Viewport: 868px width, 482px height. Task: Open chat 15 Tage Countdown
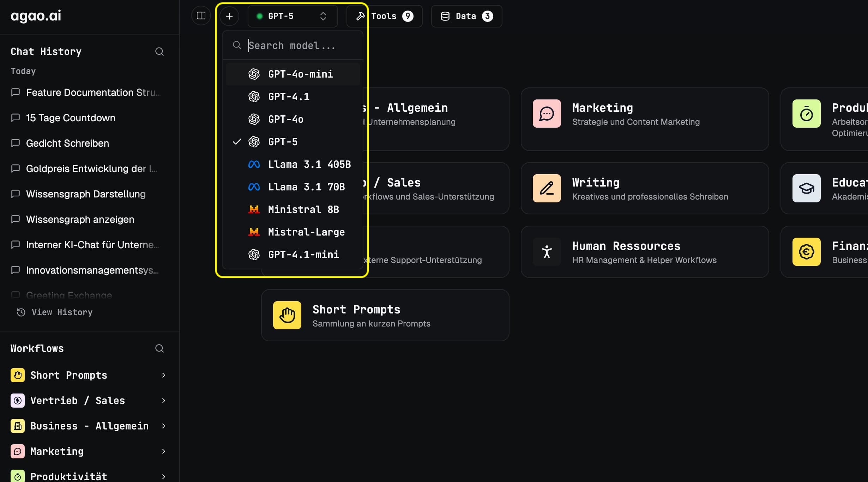point(86,118)
